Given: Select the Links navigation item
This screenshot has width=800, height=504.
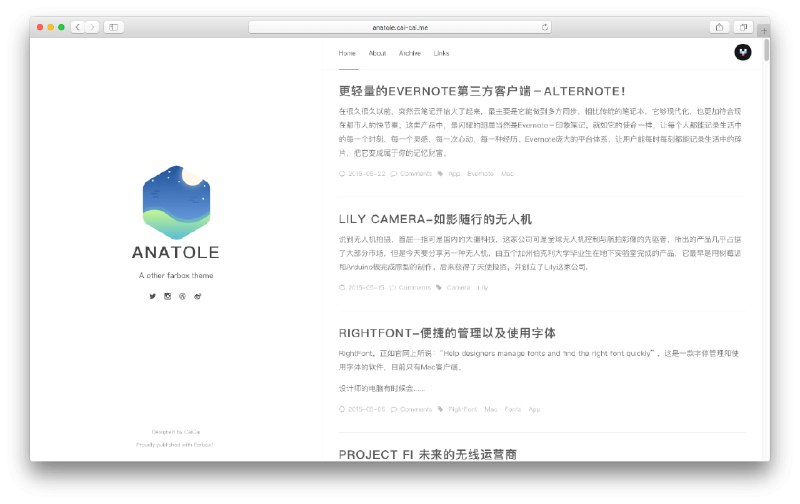Looking at the screenshot, I should pyautogui.click(x=441, y=53).
